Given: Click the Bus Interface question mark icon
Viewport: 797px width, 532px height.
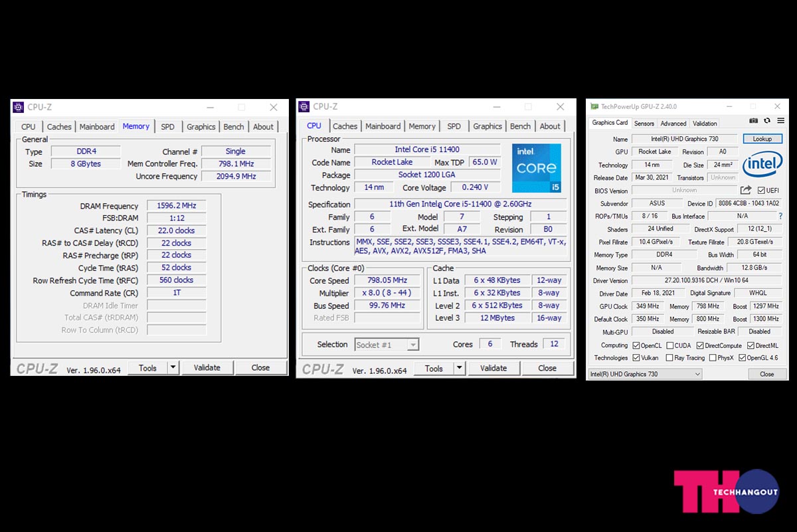Looking at the screenshot, I should tap(780, 216).
